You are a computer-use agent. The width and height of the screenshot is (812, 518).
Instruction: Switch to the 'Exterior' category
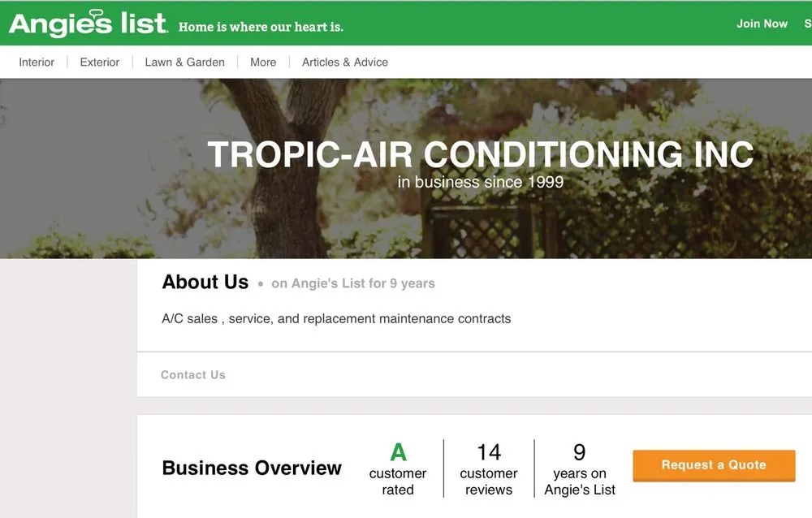(98, 62)
